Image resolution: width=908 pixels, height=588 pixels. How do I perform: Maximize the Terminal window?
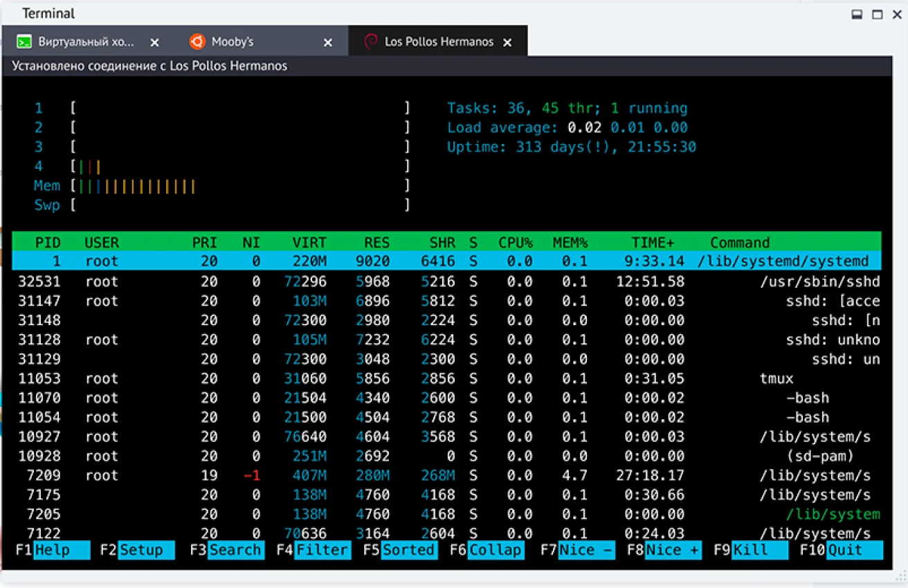pos(877,15)
